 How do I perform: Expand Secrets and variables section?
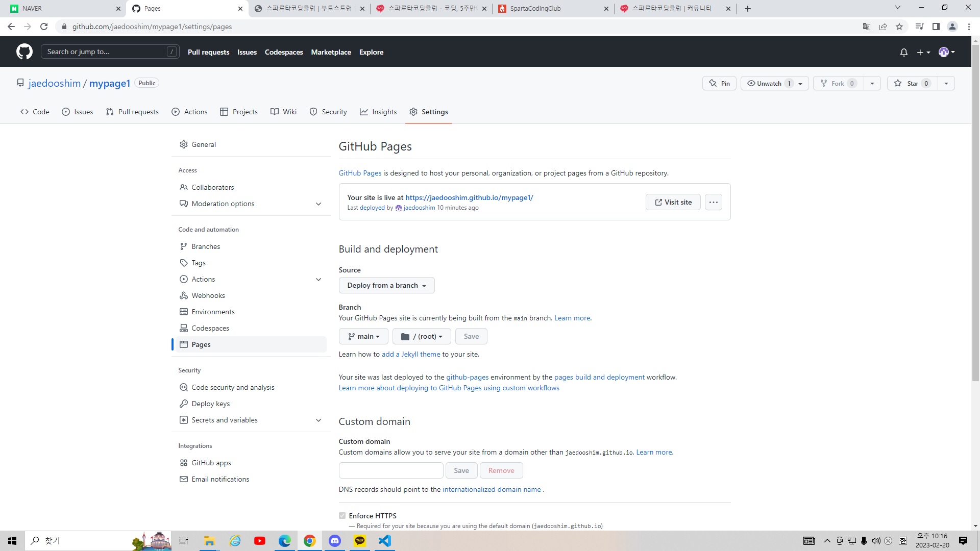[x=318, y=420]
